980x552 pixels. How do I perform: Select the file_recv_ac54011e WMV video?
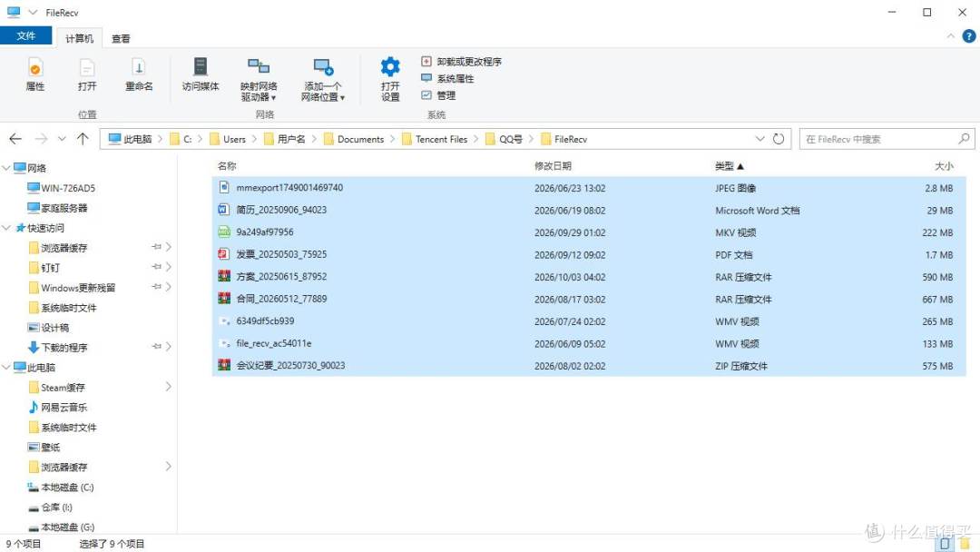point(590,343)
